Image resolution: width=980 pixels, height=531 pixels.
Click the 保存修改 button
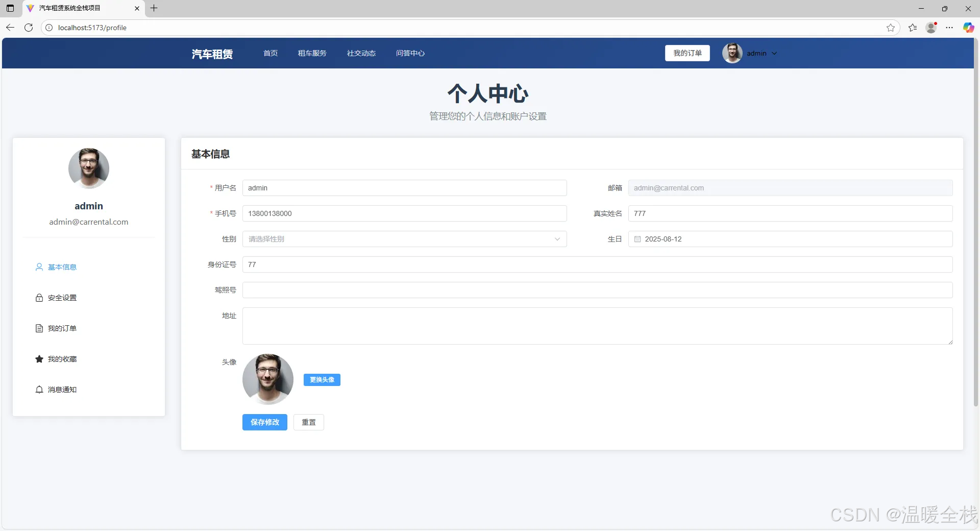264,422
